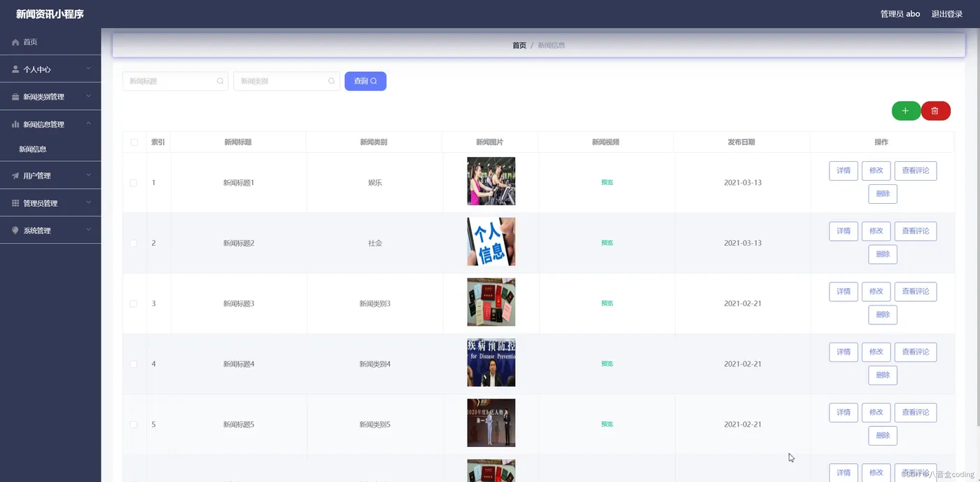Open the 个人中心 sidebar menu
The image size is (980, 482).
50,69
